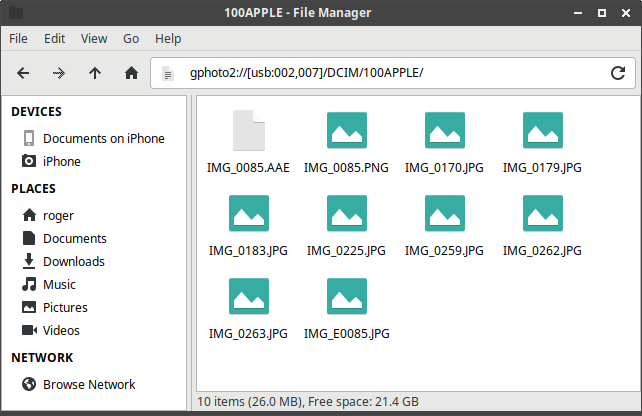Go to parent folder with up arrow
Viewport: 642px width, 416px height.
(95, 73)
